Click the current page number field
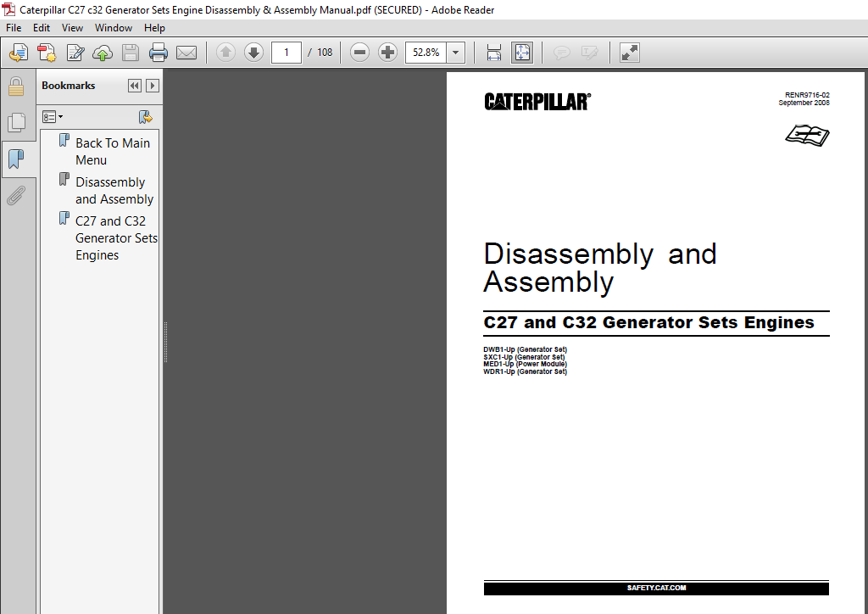This screenshot has height=614, width=868. [x=287, y=53]
